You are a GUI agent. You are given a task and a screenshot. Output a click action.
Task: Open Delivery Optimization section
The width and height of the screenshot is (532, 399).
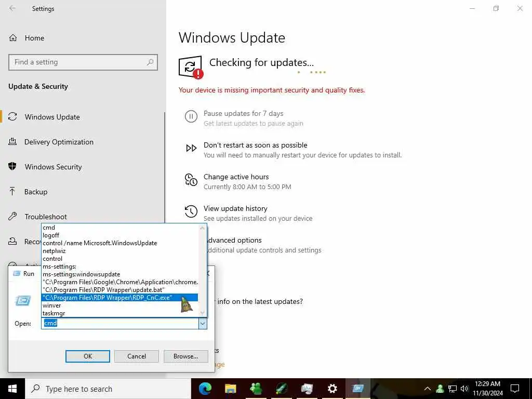59,142
